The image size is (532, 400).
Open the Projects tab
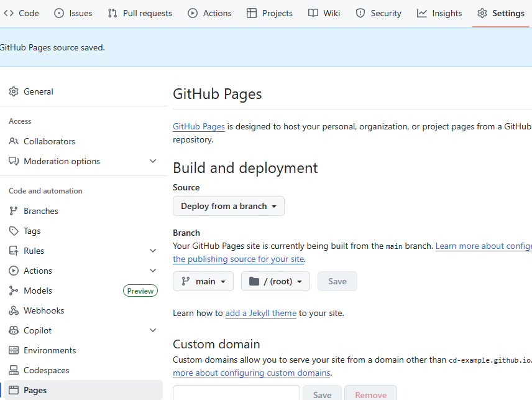tap(270, 13)
